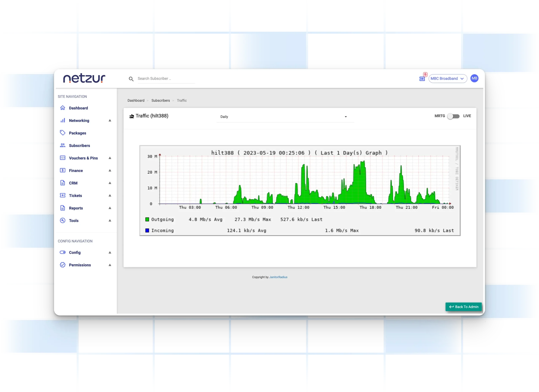Expand the Networking menu arrow
The width and height of the screenshot is (539, 392).
point(110,120)
